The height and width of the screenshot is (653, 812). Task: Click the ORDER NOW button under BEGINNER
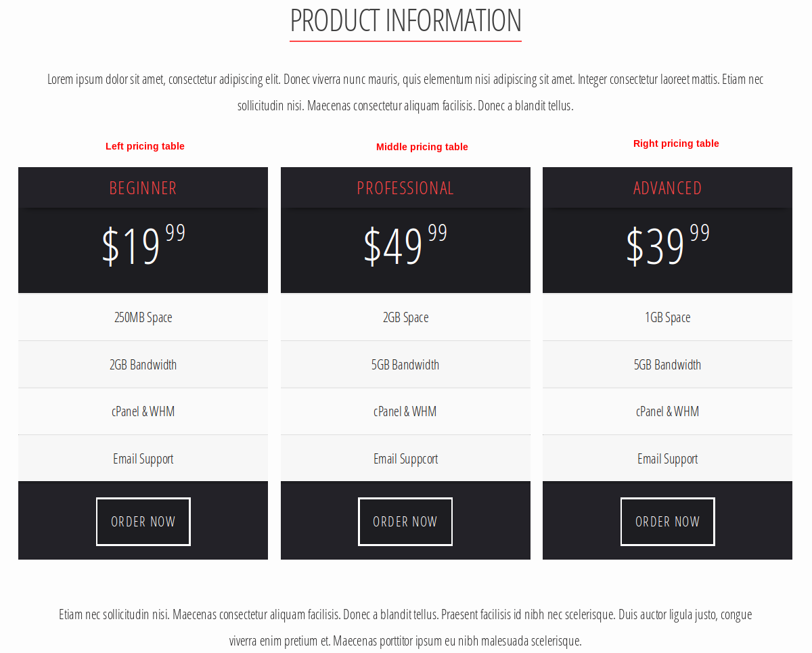pos(143,521)
